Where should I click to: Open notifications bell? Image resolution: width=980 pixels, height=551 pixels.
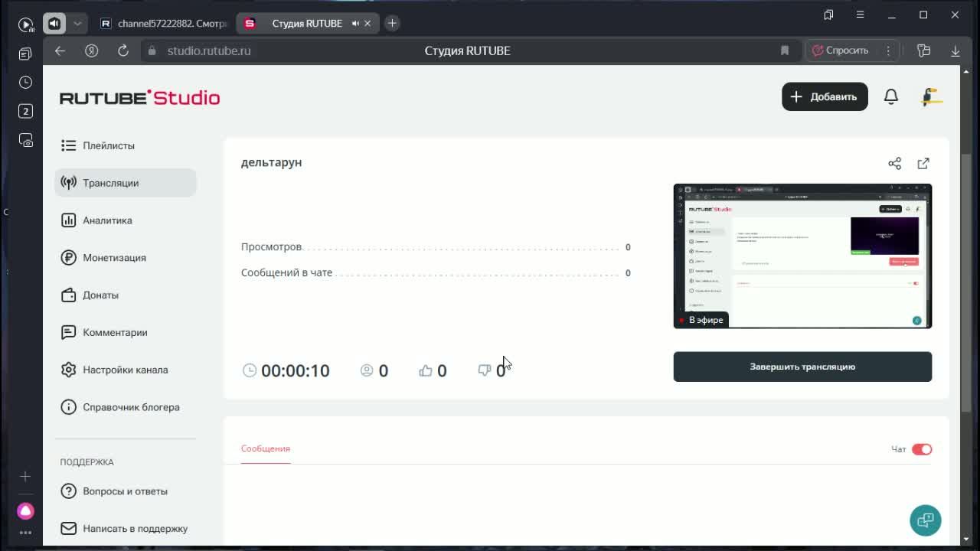pyautogui.click(x=891, y=96)
